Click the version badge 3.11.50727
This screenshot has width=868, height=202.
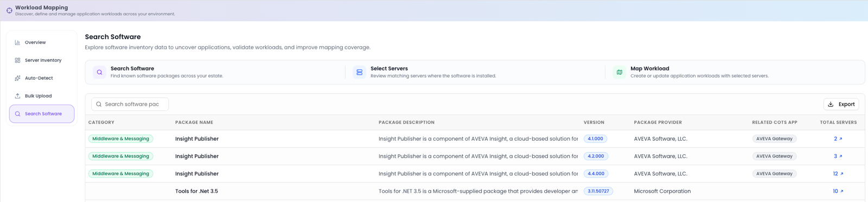[598, 191]
